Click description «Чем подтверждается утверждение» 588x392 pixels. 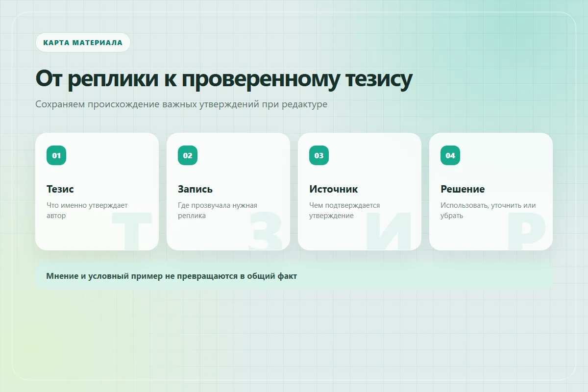point(344,210)
